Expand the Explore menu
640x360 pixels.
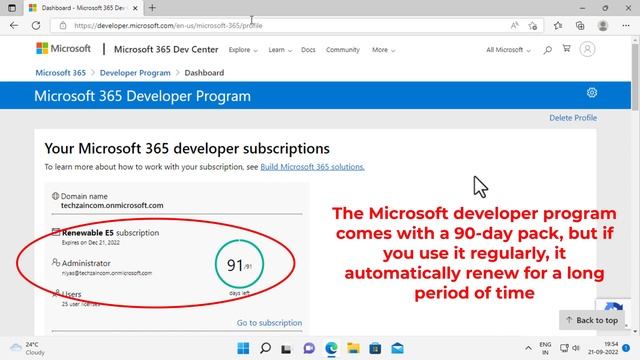[x=243, y=50]
